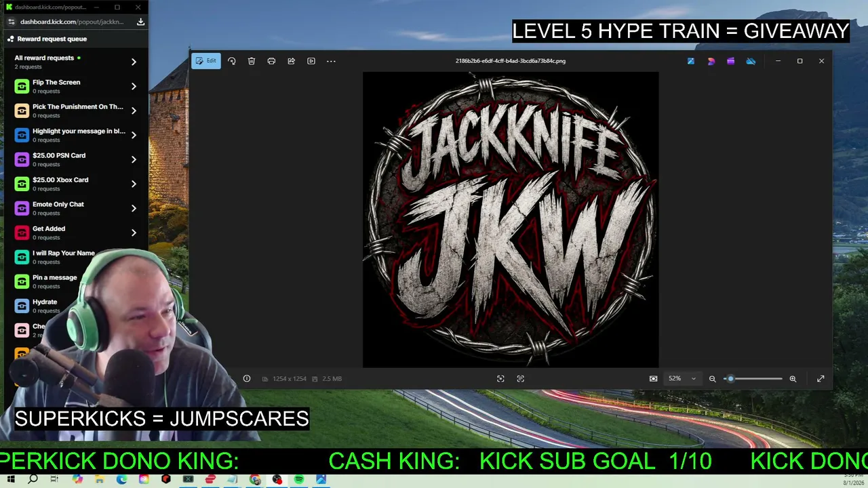
Task: Expand the $25.00 Xbox Card reward
Action: point(134,184)
